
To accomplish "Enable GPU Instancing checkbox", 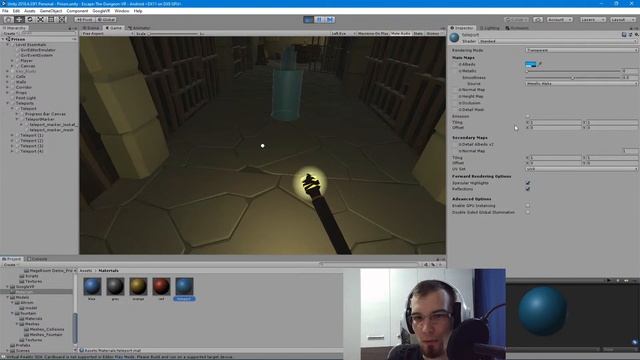I will (528, 206).
